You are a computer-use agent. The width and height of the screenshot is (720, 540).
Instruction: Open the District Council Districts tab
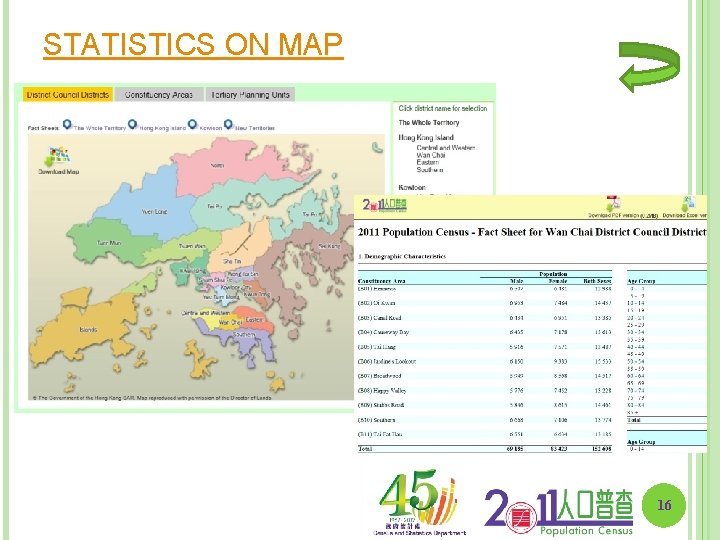tap(68, 95)
